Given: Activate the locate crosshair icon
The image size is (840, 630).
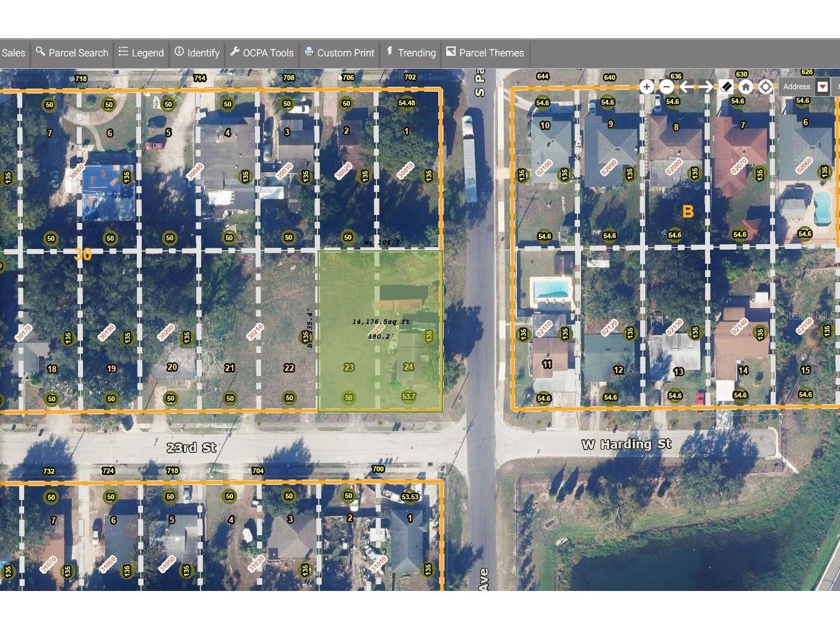Looking at the screenshot, I should 766,87.
